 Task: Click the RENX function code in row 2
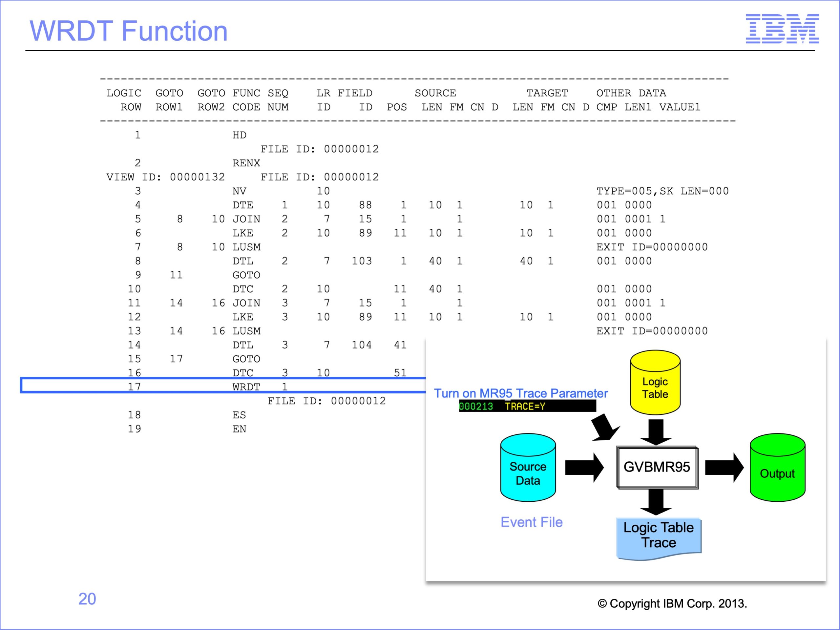(246, 163)
